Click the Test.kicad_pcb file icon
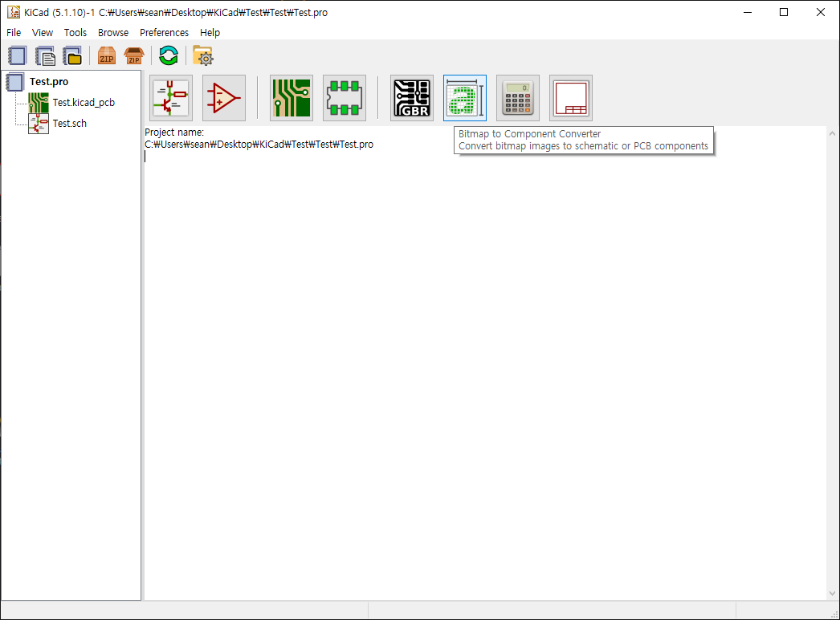 point(39,102)
